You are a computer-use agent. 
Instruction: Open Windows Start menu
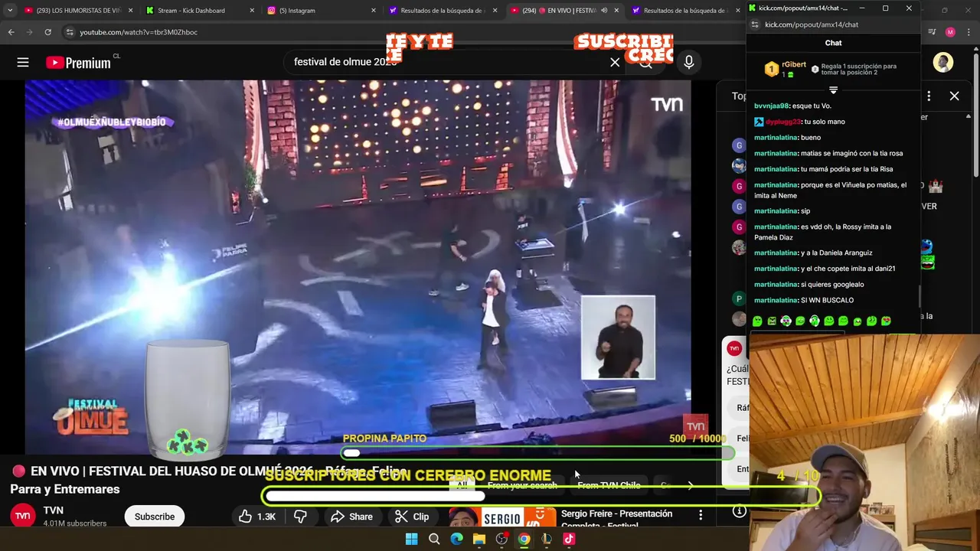[x=411, y=539]
